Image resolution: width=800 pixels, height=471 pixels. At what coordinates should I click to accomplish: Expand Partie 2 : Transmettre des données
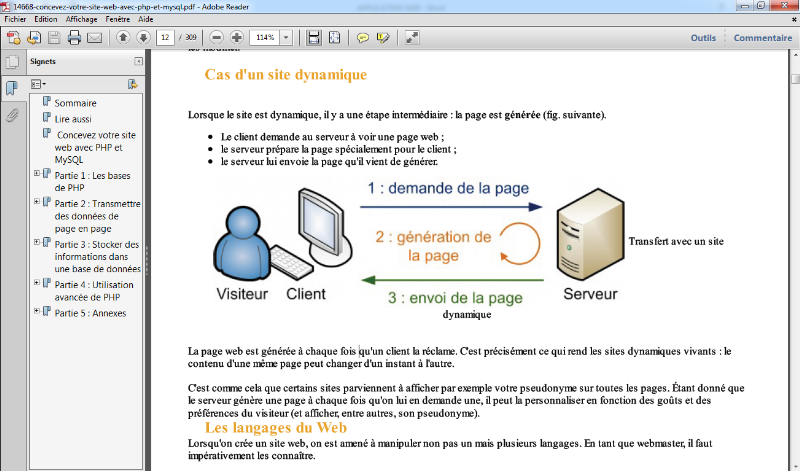[x=37, y=202]
